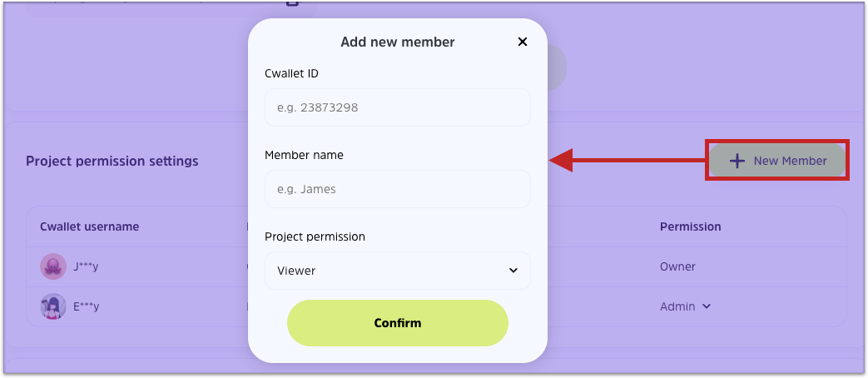Expand the Admin permission chevron for E***y
The width and height of the screenshot is (868, 378).
point(707,306)
